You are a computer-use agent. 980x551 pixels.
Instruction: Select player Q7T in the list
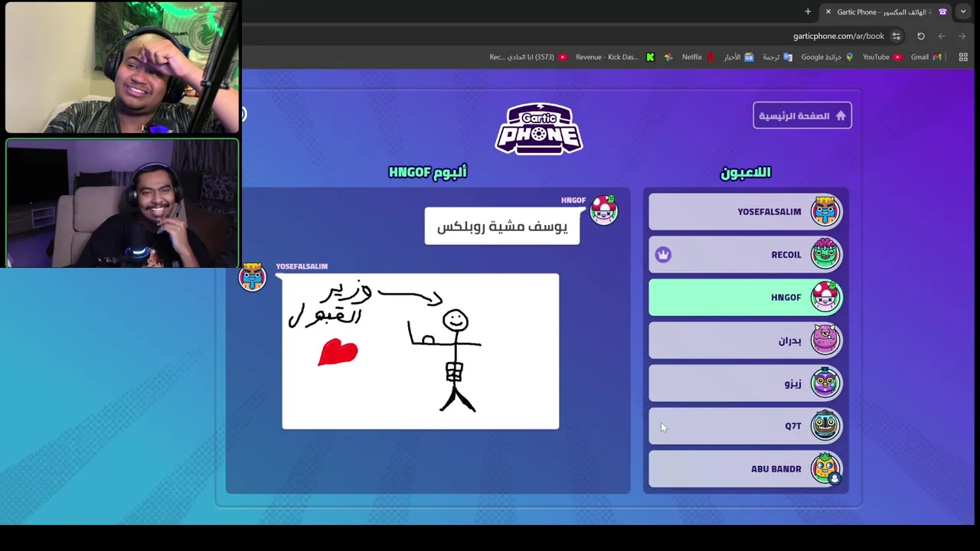[x=745, y=426]
